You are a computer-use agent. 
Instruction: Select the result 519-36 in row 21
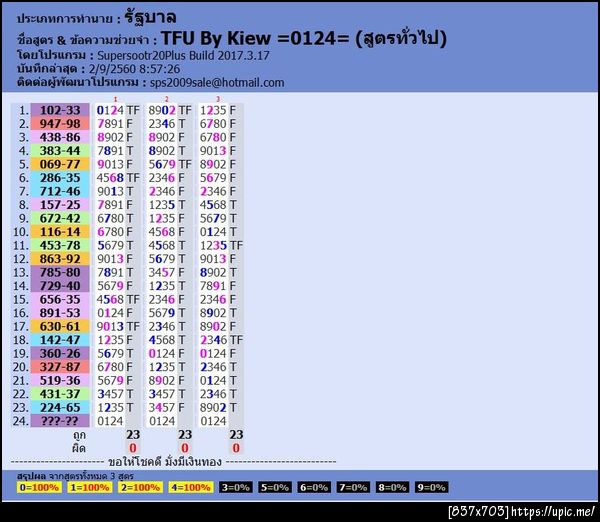click(60, 380)
